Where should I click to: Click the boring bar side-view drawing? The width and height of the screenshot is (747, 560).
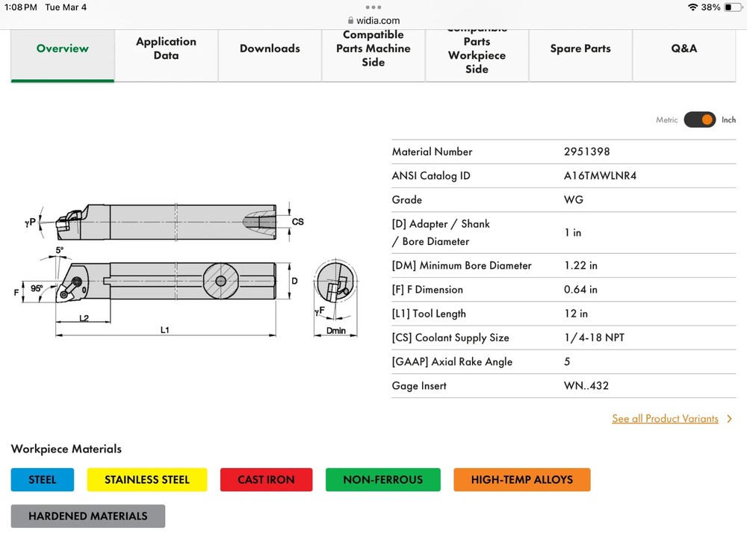pyautogui.click(x=164, y=223)
